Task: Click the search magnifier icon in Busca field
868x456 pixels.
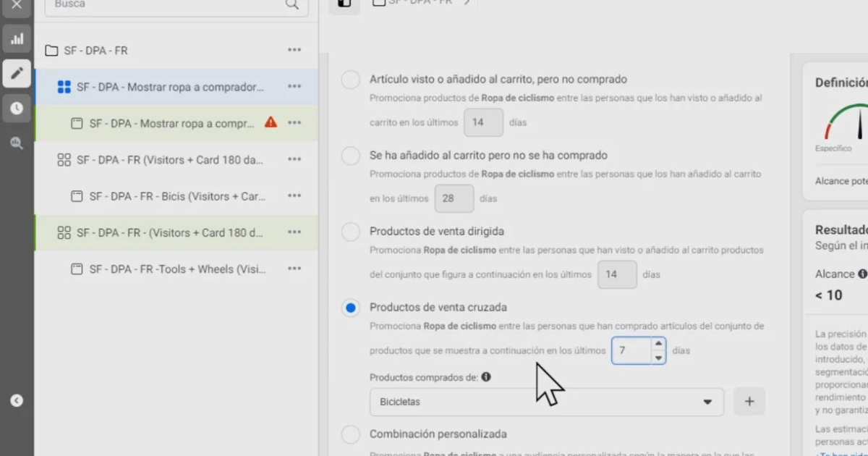Action: (x=292, y=4)
